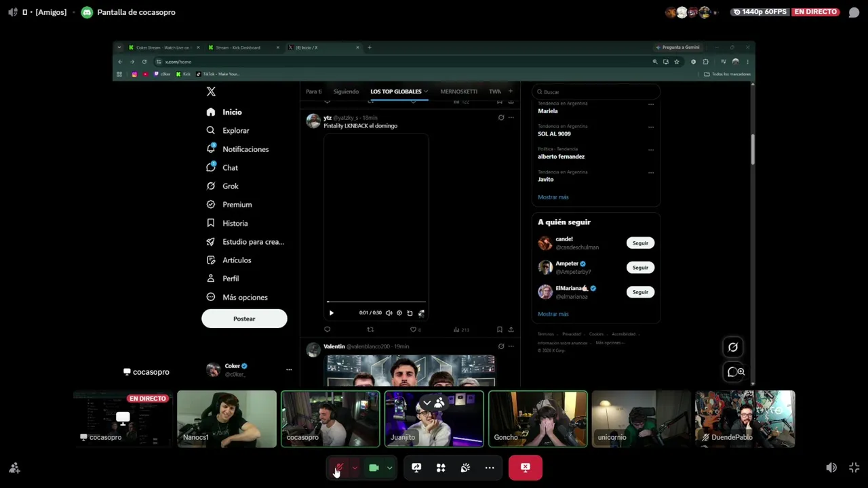Select the cocasopro stream thumbnail tile
868x488 pixels.
[123, 419]
